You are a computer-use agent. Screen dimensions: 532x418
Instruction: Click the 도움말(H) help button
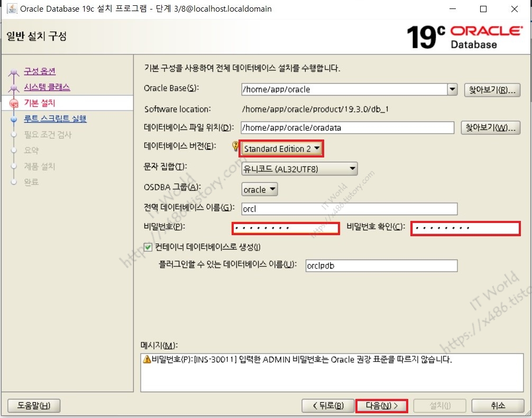pyautogui.click(x=34, y=405)
